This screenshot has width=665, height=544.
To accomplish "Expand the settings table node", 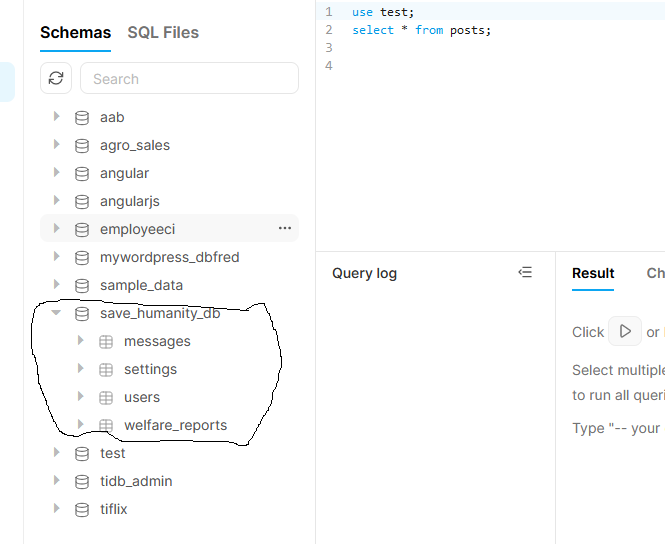I will (x=81, y=369).
